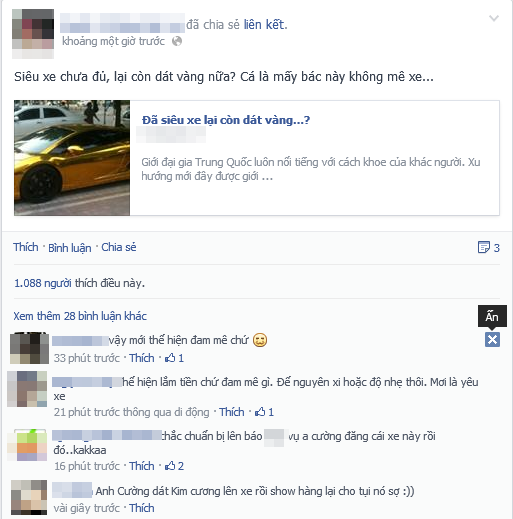
Task: Like the post with main Thích link
Action: click(26, 247)
